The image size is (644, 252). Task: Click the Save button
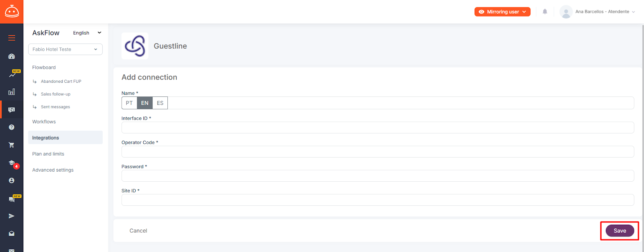point(620,231)
